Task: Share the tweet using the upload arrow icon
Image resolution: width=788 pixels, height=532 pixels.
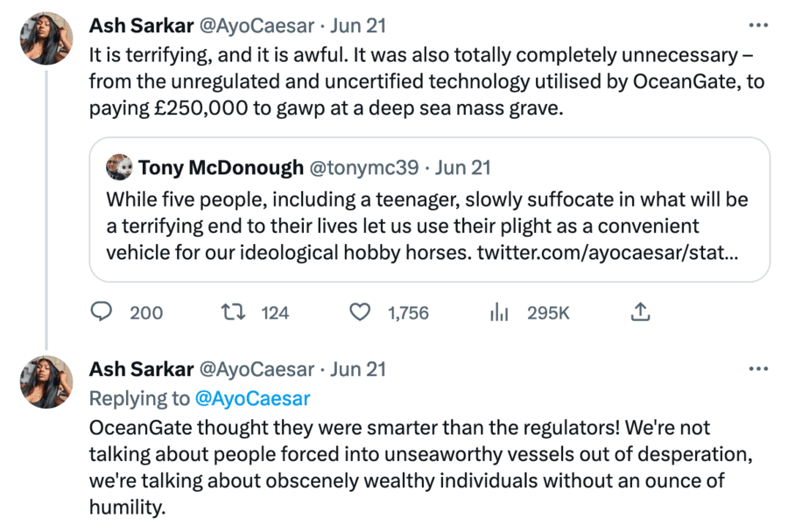Action: pyautogui.click(x=640, y=312)
